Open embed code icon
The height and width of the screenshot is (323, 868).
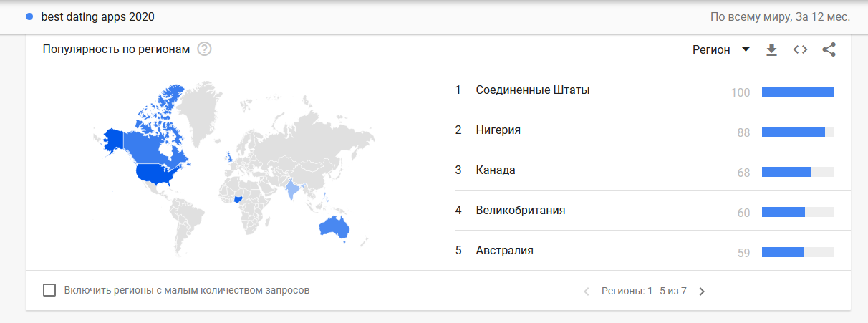800,49
